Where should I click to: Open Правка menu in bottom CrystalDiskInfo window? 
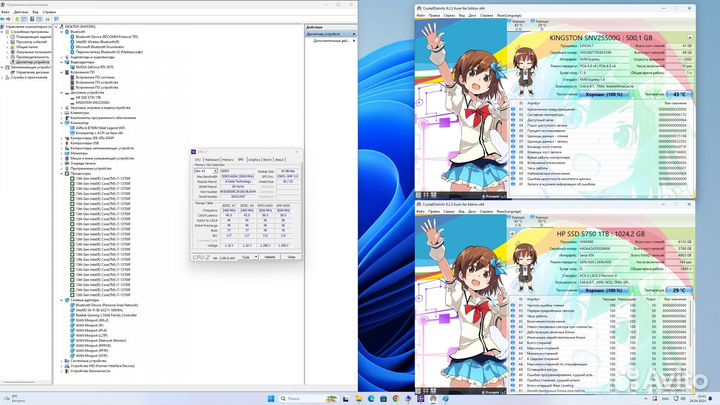tap(434, 211)
